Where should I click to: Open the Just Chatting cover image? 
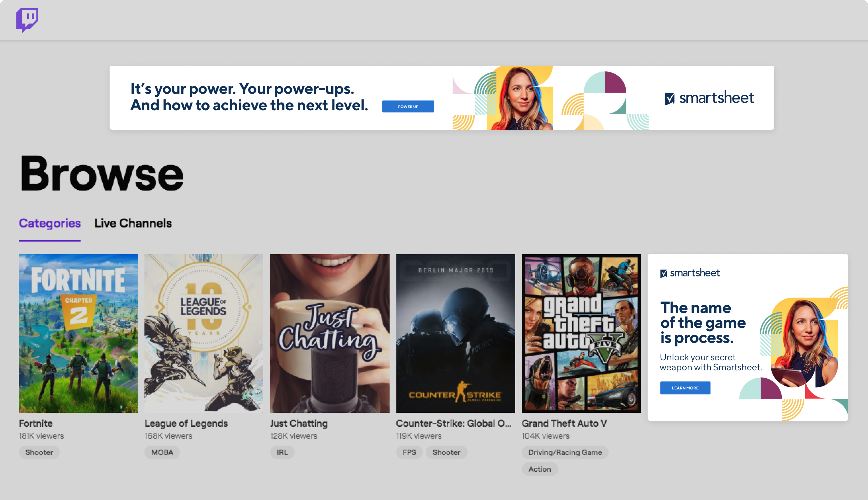point(329,333)
